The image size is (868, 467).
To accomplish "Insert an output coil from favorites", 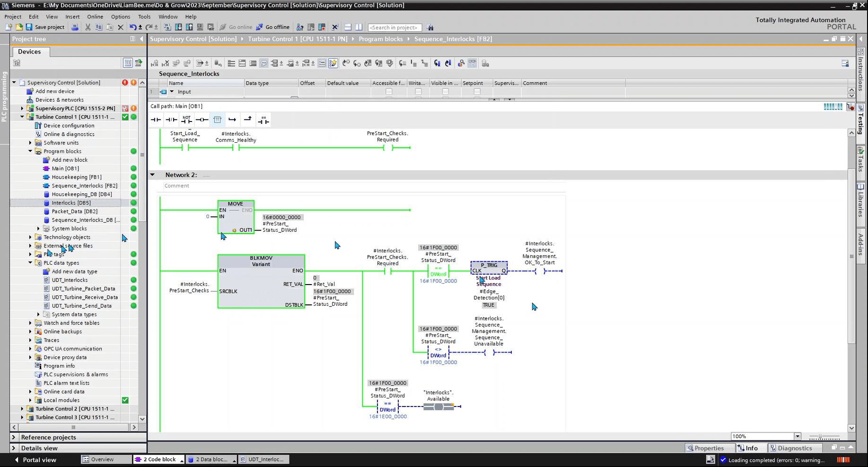I will point(202,120).
